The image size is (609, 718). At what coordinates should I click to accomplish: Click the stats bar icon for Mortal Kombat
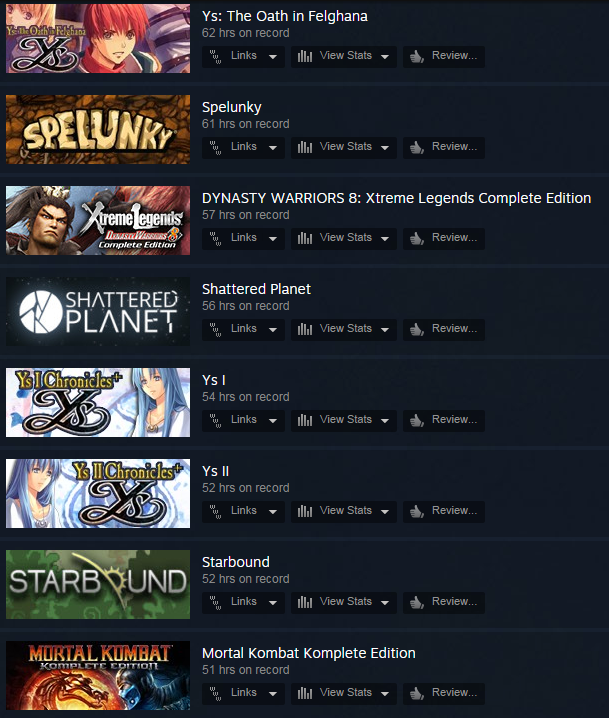click(x=305, y=693)
